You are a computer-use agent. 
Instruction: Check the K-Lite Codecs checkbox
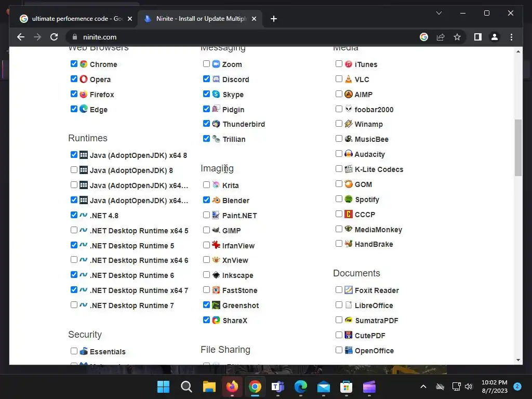339,169
